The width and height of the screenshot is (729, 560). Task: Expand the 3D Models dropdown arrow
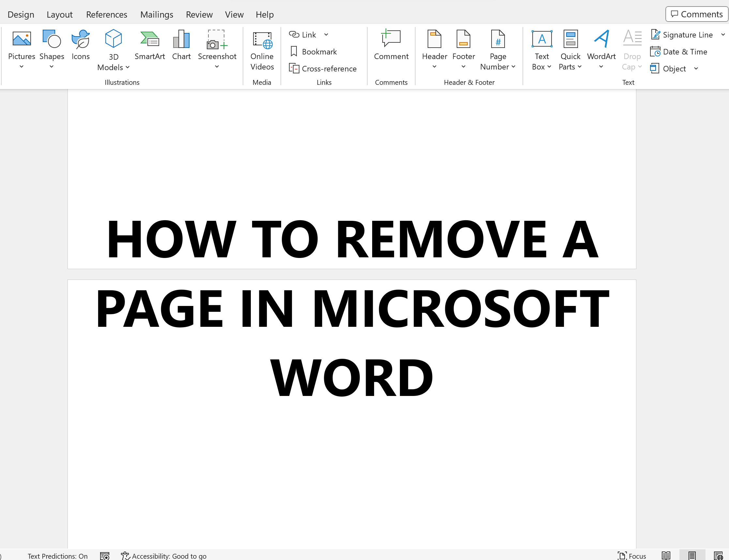[x=128, y=67]
